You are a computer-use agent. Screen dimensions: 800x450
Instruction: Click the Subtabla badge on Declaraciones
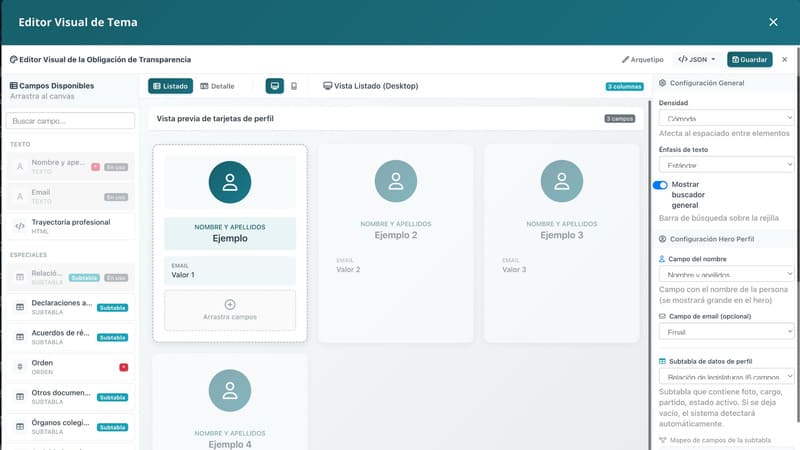coord(113,308)
